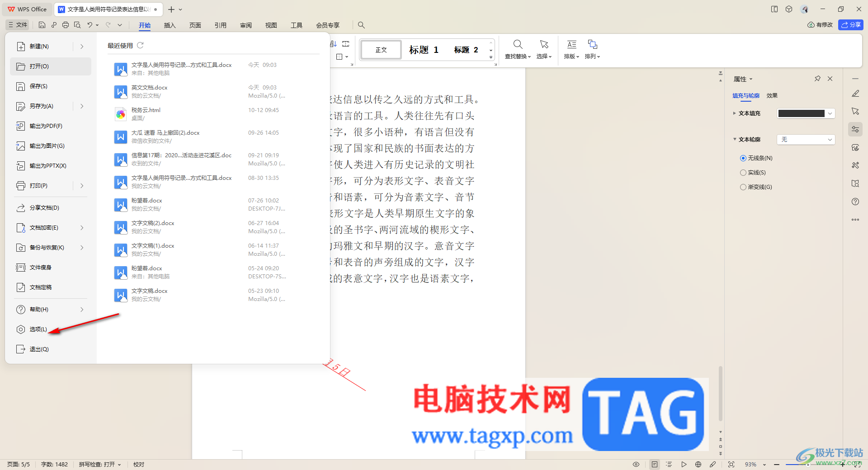868x470 pixels.
Task: Expand the 备份与恢复 submenu arrow
Action: [x=82, y=248]
